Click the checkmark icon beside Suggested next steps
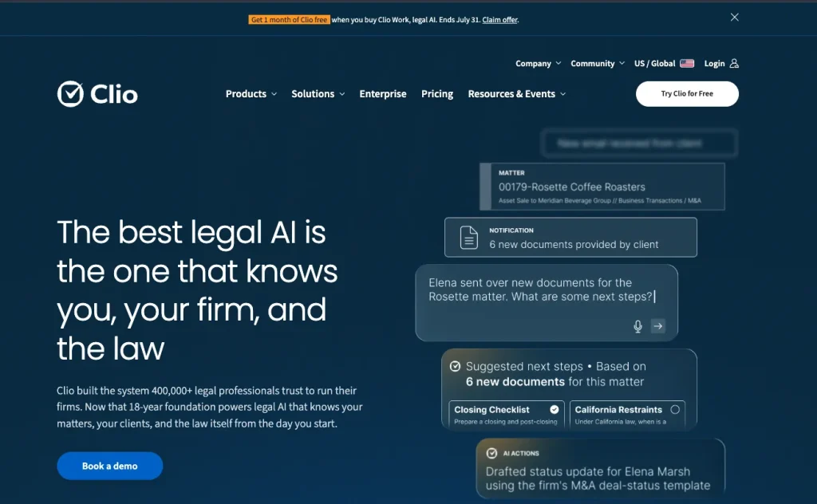The image size is (817, 504). coord(455,367)
